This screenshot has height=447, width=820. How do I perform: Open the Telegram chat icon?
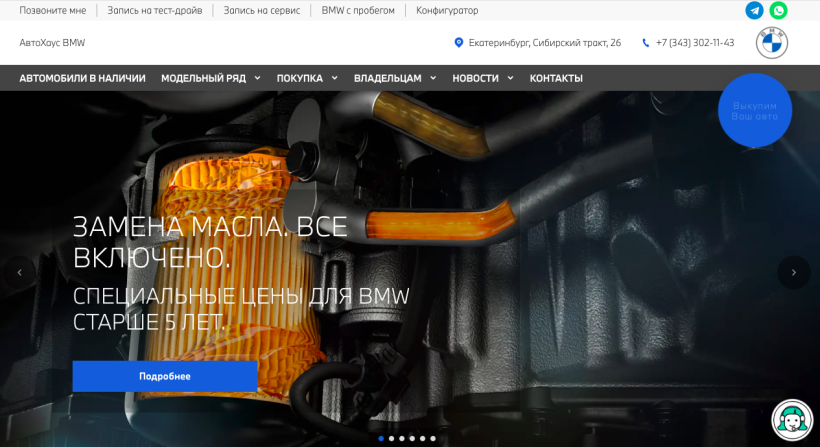coord(754,10)
